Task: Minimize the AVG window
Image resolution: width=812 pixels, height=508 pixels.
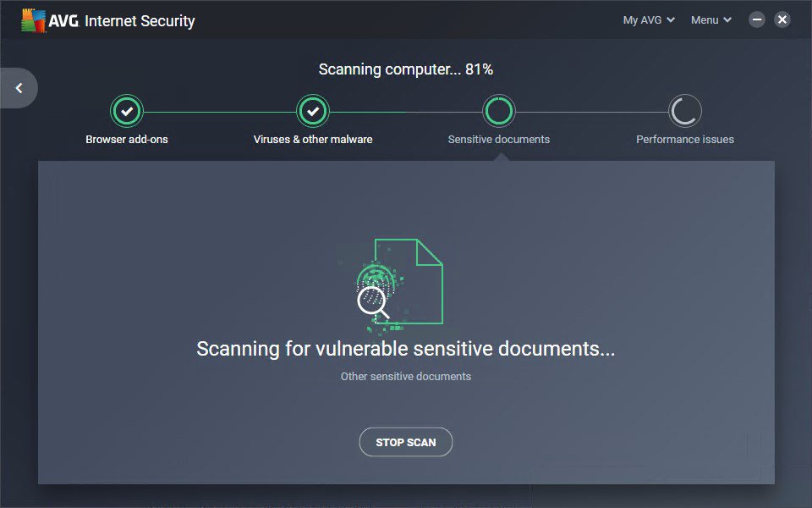Action: click(x=756, y=19)
